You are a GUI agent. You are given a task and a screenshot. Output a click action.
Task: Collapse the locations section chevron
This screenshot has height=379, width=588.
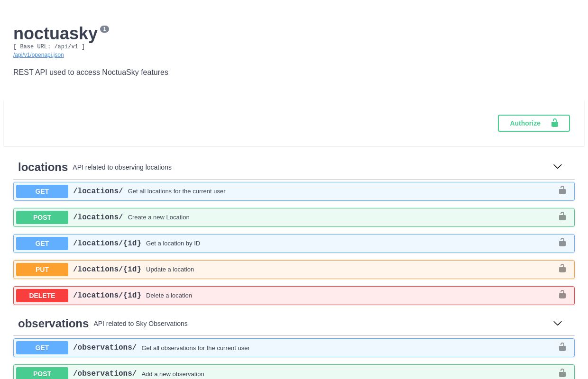click(x=558, y=167)
